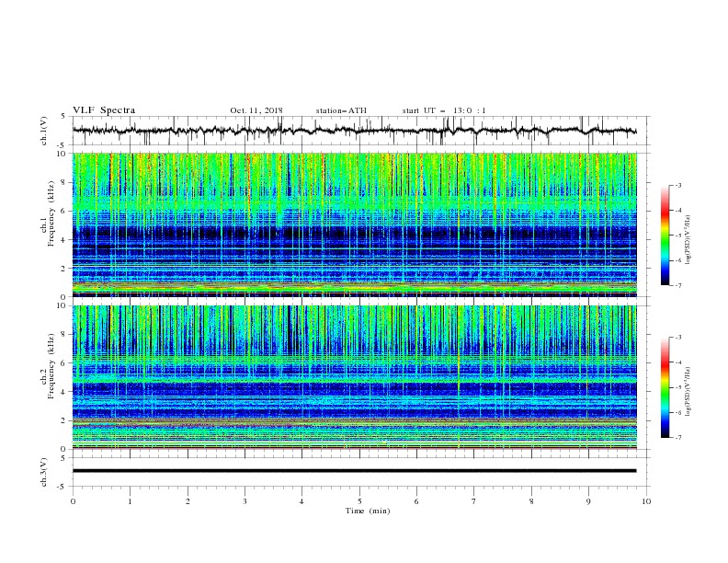Click the 5 minute tick on time axis
Image resolution: width=728 pixels, height=563 pixels.
[x=359, y=501]
